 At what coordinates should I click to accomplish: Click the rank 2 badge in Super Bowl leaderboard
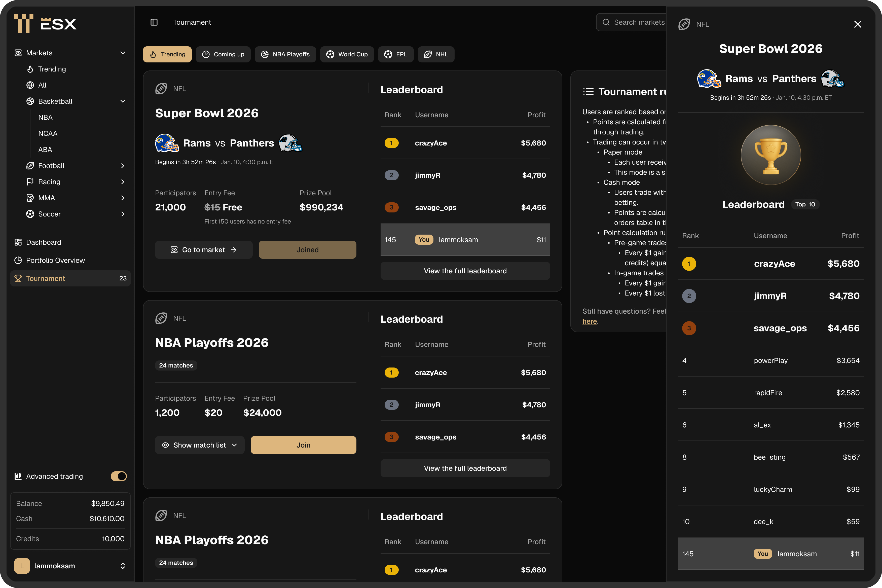point(391,175)
